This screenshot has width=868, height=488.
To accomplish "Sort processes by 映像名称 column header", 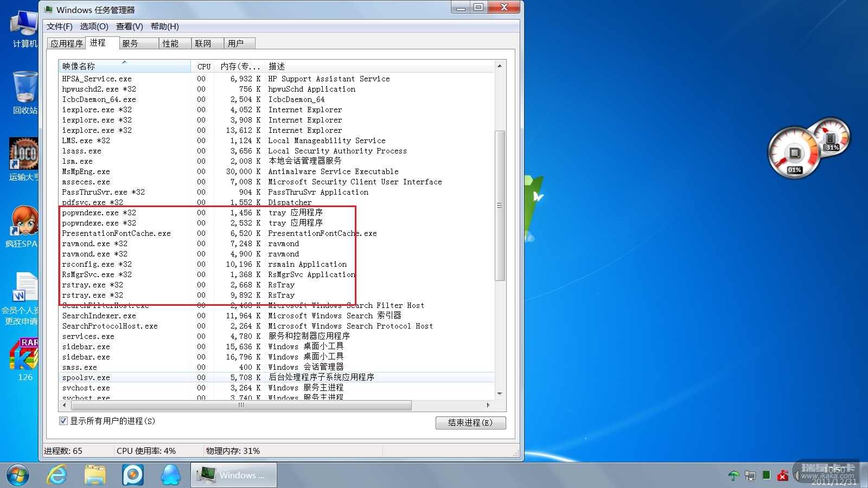I will pyautogui.click(x=125, y=66).
